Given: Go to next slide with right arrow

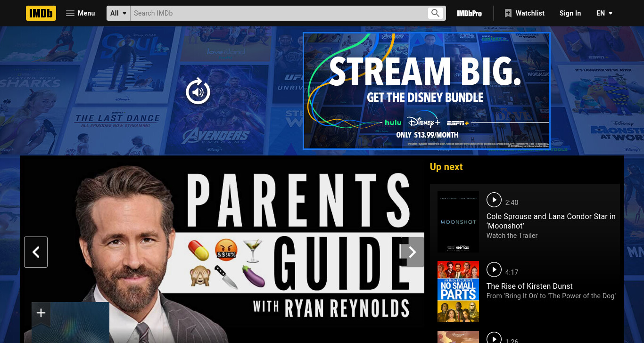Looking at the screenshot, I should coord(412,252).
